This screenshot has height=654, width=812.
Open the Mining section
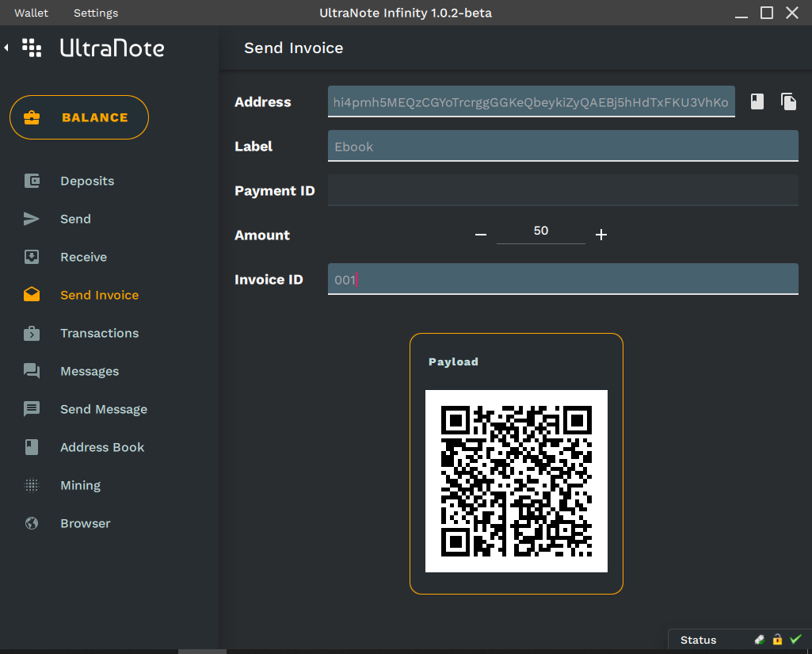coord(80,486)
